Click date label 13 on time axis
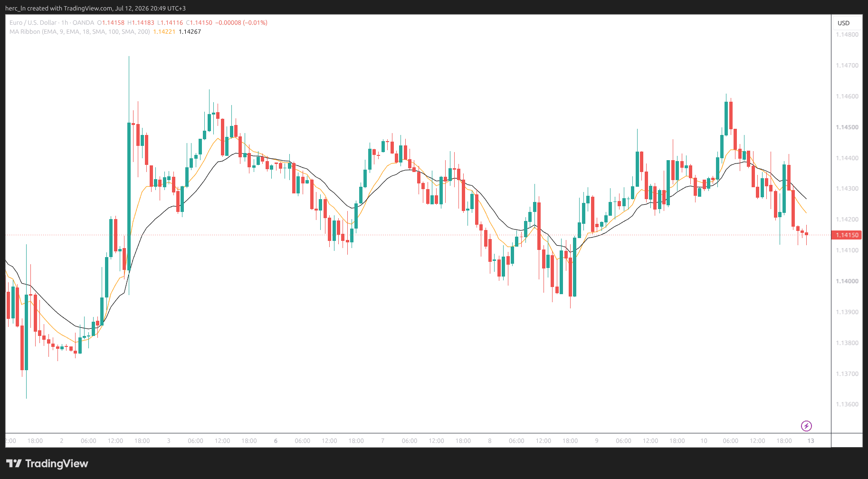Viewport: 868px width, 479px height. point(811,441)
